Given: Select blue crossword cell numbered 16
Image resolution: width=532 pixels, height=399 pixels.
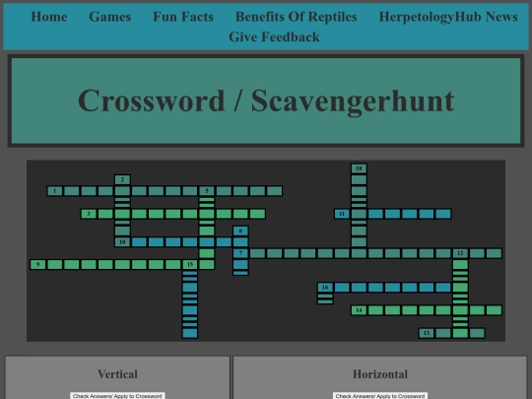Looking at the screenshot, I should (325, 288).
